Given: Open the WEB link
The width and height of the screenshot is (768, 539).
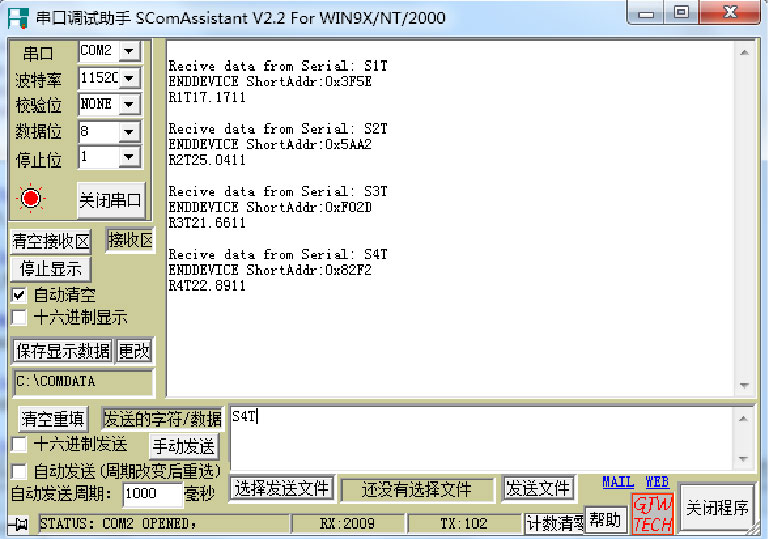Looking at the screenshot, I should point(656,482).
